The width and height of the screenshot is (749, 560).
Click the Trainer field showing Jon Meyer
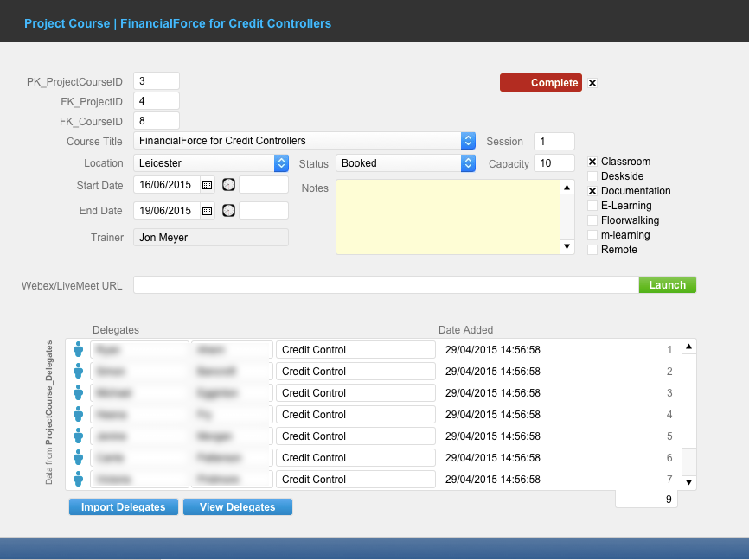(x=211, y=238)
